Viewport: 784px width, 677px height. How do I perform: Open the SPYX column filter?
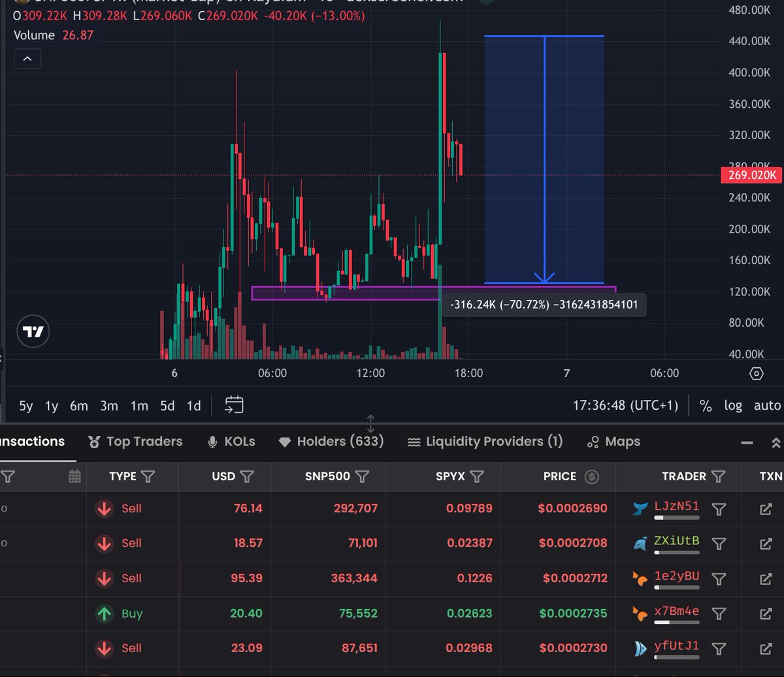(x=477, y=476)
